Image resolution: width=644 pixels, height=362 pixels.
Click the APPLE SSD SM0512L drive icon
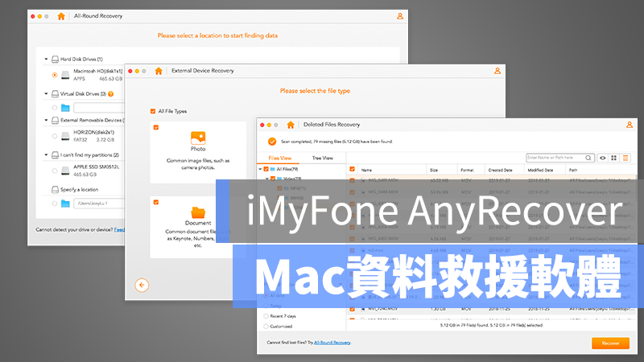[65, 171]
